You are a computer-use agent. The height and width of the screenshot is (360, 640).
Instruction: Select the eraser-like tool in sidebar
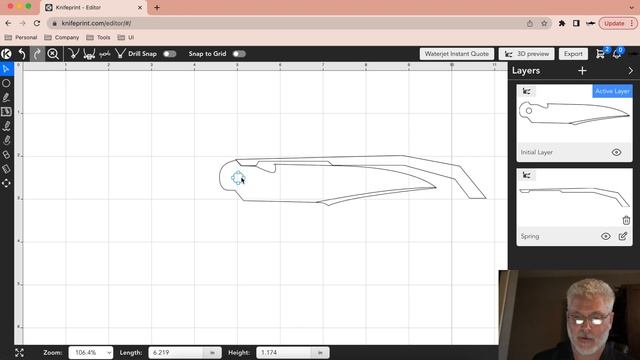6,155
